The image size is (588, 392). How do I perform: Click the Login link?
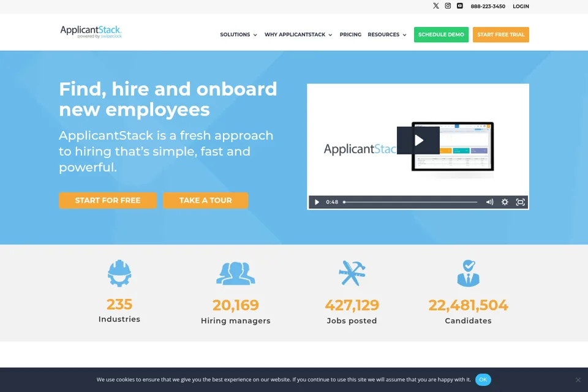tap(521, 6)
